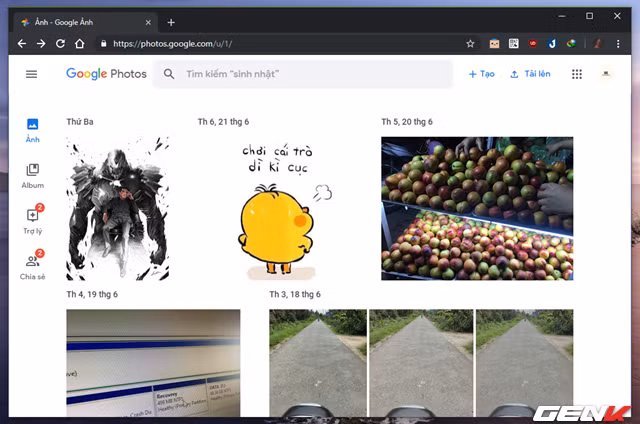Viewport: 640px width, 424px height.
Task: Click the search magnifier icon
Action: pos(169,74)
